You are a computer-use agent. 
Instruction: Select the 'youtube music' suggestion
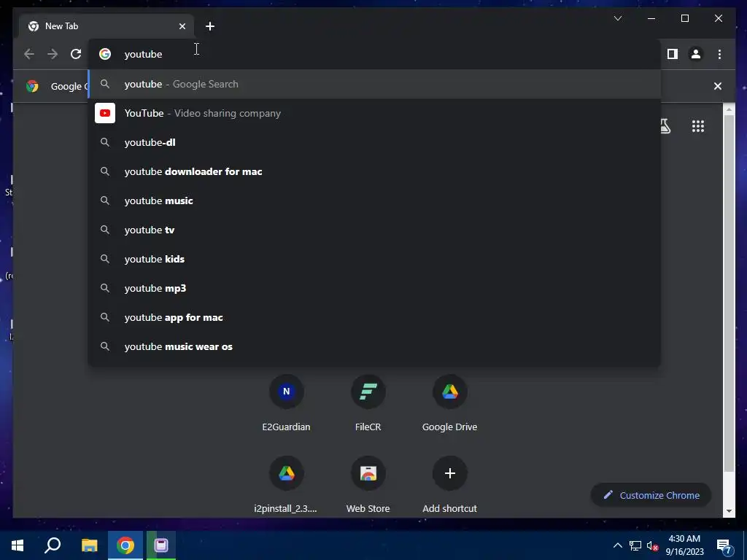tap(374, 201)
